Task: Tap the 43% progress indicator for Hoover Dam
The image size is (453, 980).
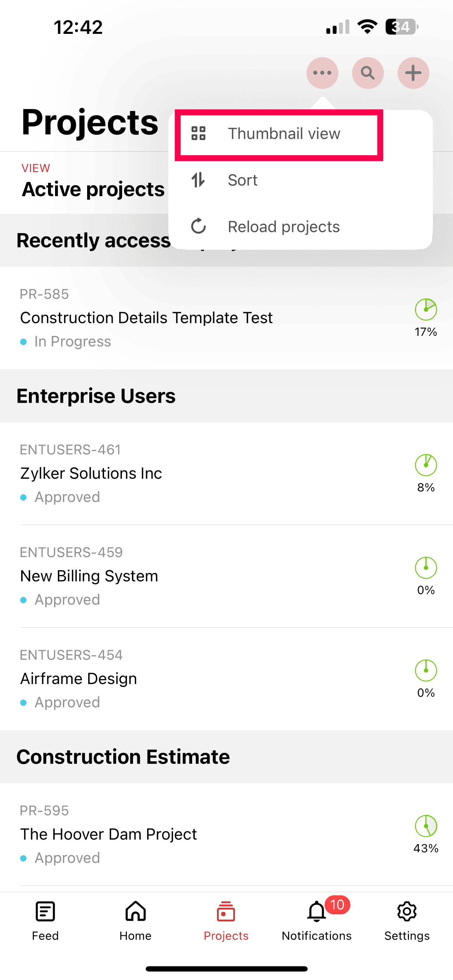Action: click(x=425, y=826)
